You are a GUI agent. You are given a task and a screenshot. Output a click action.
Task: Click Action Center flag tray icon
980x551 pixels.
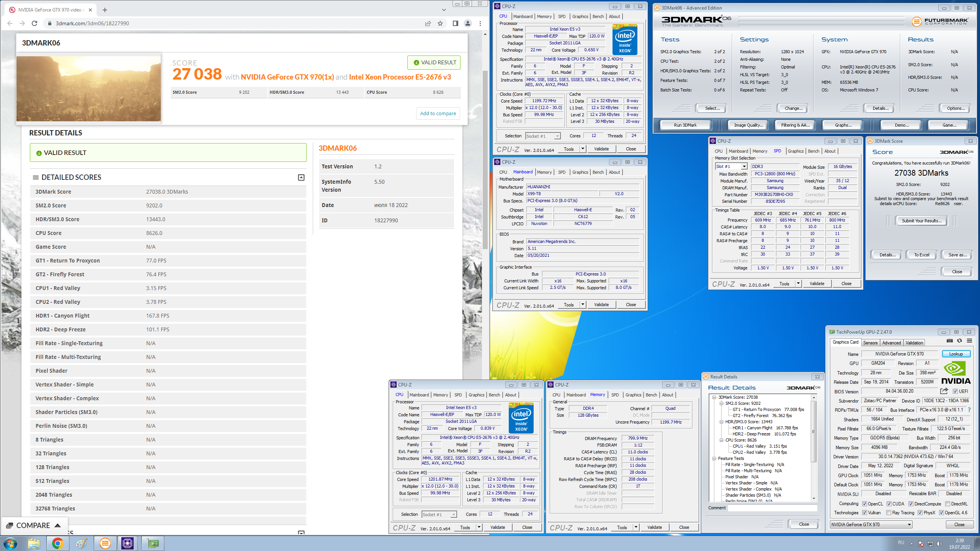[921, 544]
